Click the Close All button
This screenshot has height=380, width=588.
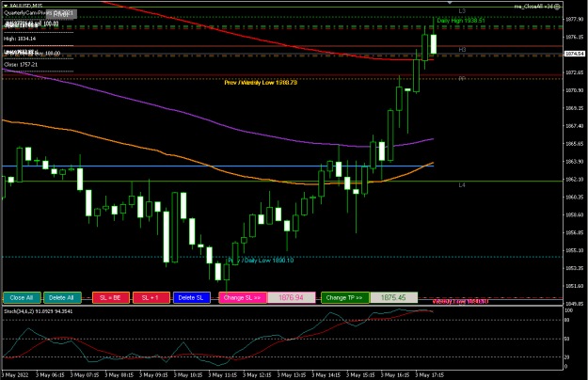pos(22,298)
